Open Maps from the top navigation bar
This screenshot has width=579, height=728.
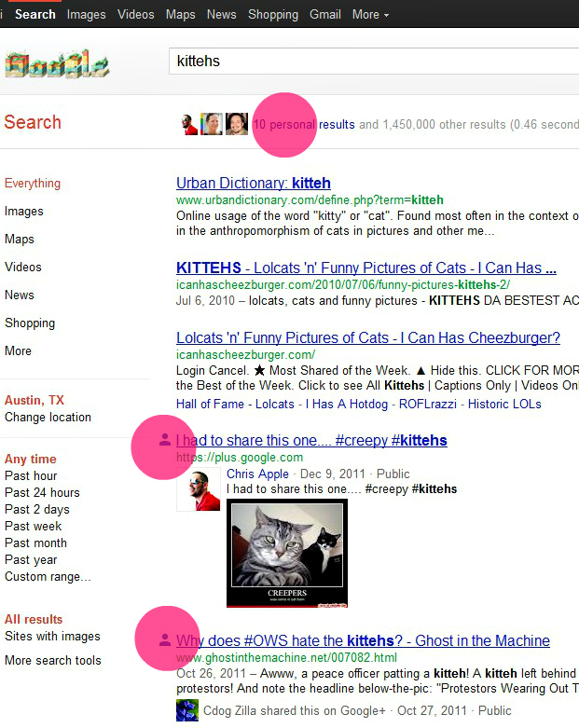click(181, 14)
